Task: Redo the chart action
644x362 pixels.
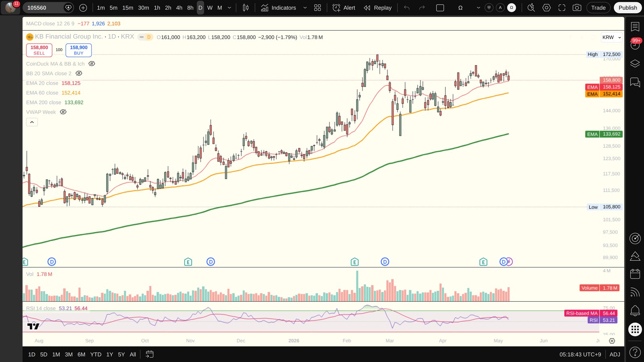Action: coord(422,8)
